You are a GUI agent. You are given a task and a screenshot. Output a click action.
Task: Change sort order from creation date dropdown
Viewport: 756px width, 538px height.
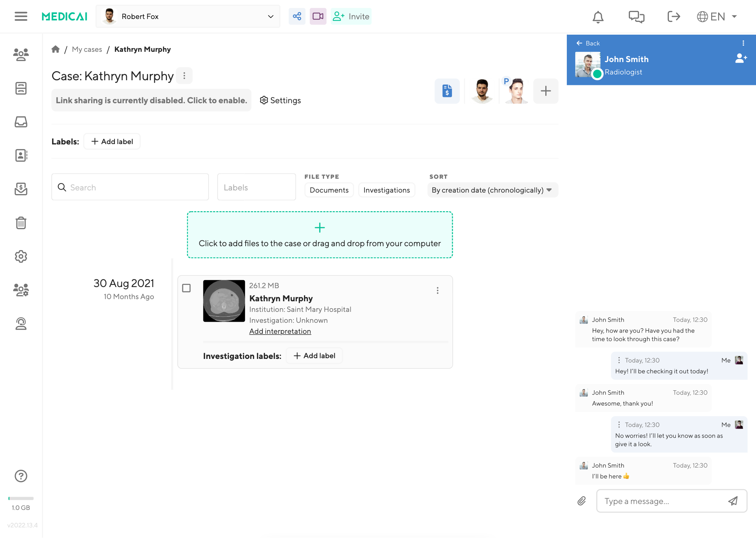tap(492, 190)
